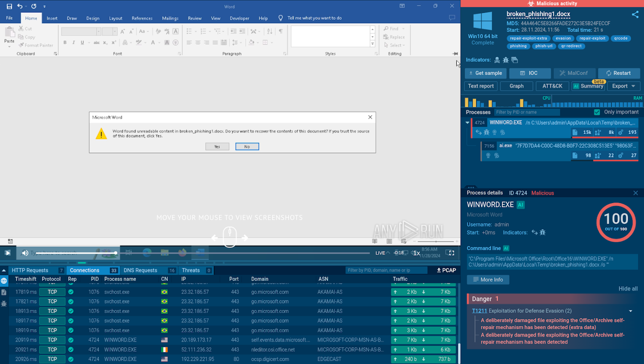Open network view via globe sidebar icon
The width and height of the screenshot is (644, 364).
click(4, 281)
